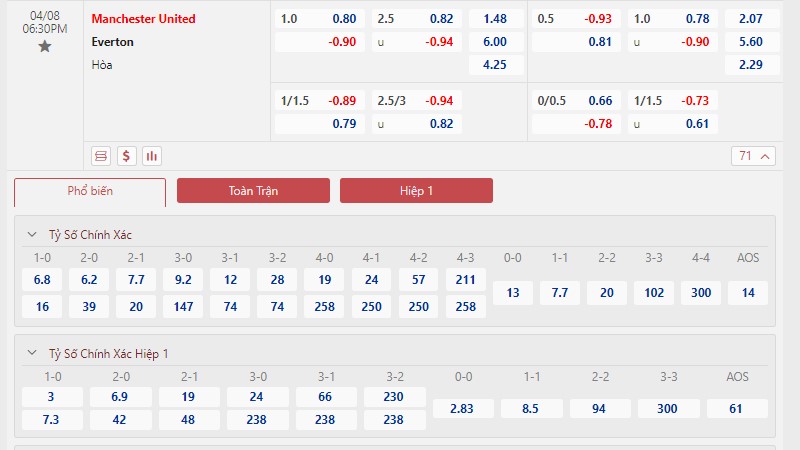Collapse the Tỷ Số Chính Xác section
Image resolution: width=800 pixels, height=450 pixels.
tap(32, 235)
